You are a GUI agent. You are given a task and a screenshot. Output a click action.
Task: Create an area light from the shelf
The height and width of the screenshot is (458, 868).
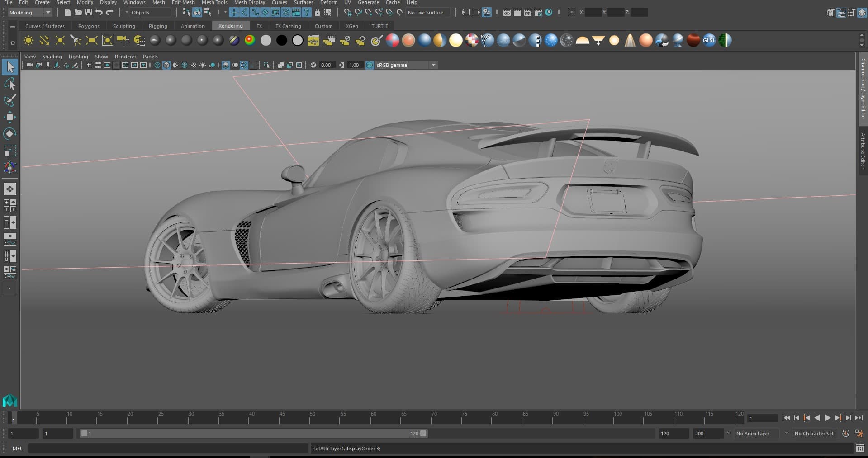pyautogui.click(x=92, y=41)
